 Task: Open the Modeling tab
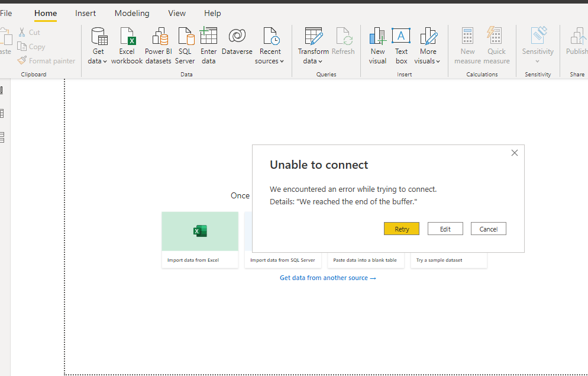[132, 13]
